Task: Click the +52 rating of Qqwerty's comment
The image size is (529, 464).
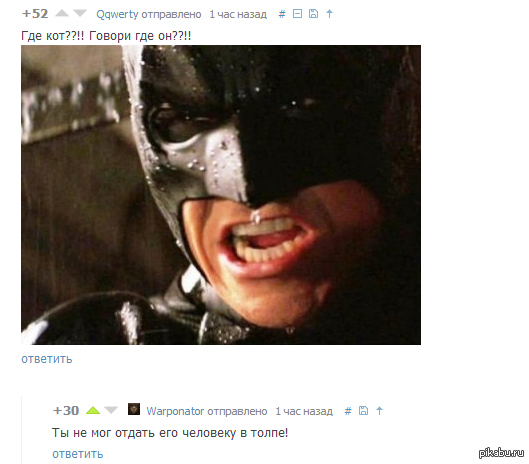Action: [35, 13]
